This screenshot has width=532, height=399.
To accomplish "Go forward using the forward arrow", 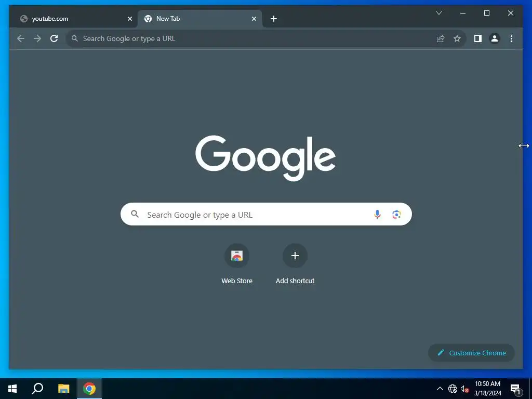I will coord(37,38).
